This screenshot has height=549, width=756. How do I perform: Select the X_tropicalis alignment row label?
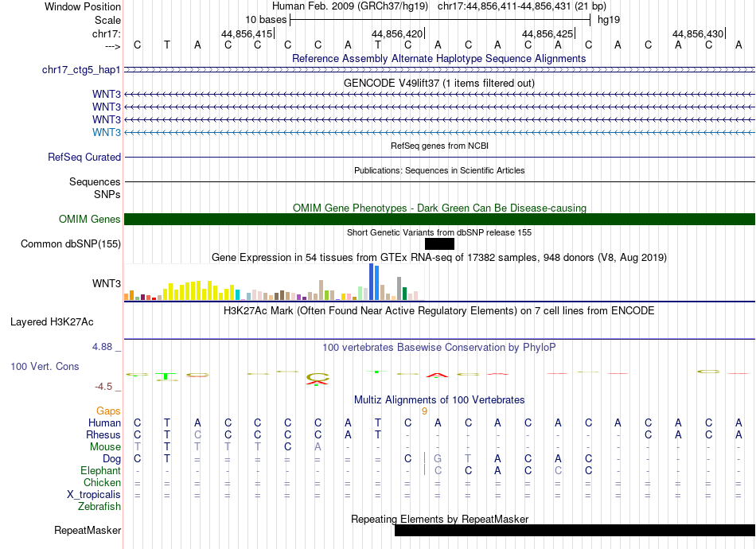tap(94, 495)
